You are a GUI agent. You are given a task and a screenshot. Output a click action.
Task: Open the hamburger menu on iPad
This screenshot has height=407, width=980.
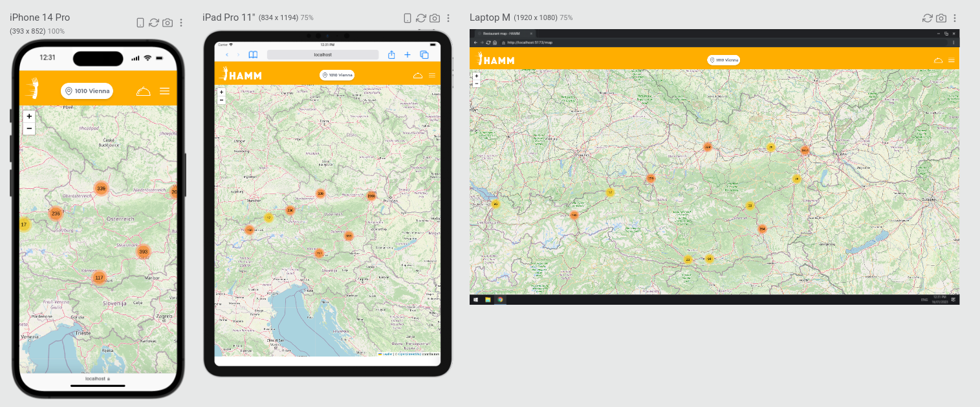(432, 76)
